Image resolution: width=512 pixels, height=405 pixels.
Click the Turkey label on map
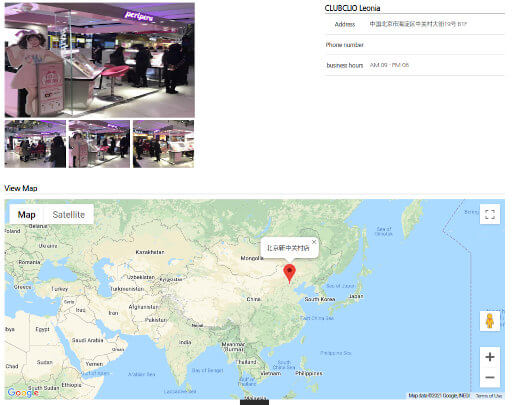(60, 289)
